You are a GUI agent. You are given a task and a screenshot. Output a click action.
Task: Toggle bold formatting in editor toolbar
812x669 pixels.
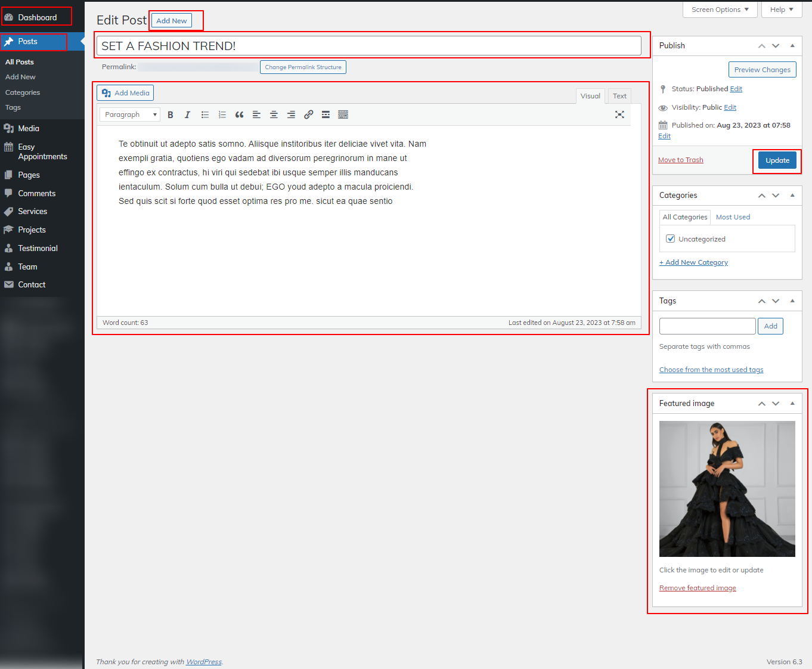(x=171, y=115)
